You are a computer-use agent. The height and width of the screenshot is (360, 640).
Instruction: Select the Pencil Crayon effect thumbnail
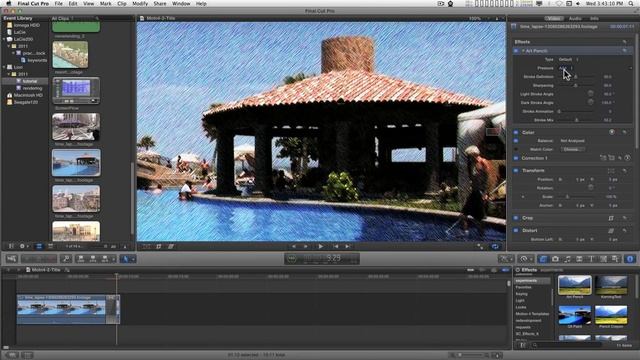click(x=611, y=315)
